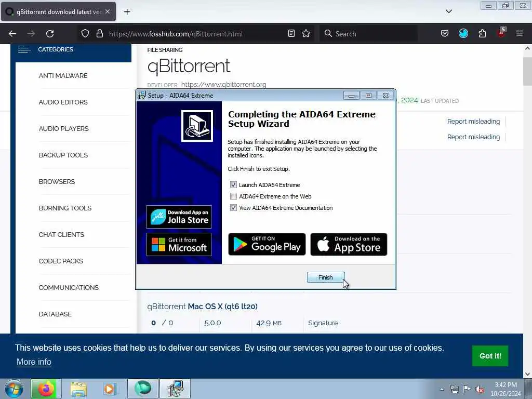
Task: Click the Firefox back arrow
Action: tap(12, 34)
